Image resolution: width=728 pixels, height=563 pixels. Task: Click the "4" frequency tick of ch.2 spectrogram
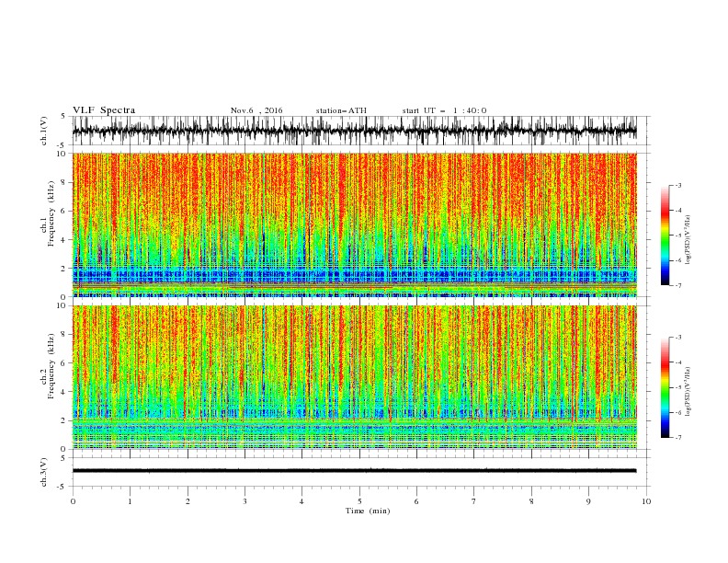pyautogui.click(x=63, y=392)
